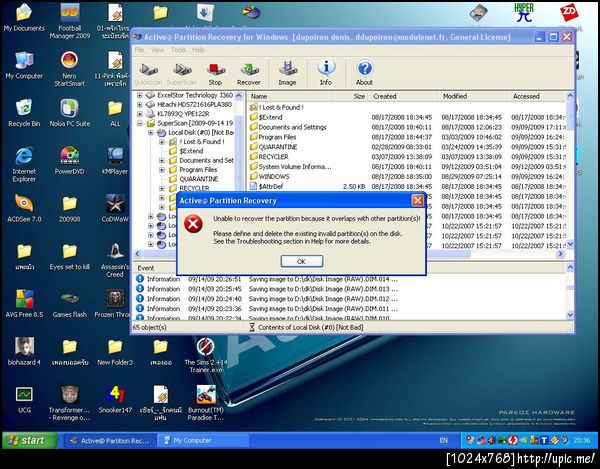This screenshot has width=600, height=469.
Task: Sort file list by Accessed column
Action: tap(537, 96)
